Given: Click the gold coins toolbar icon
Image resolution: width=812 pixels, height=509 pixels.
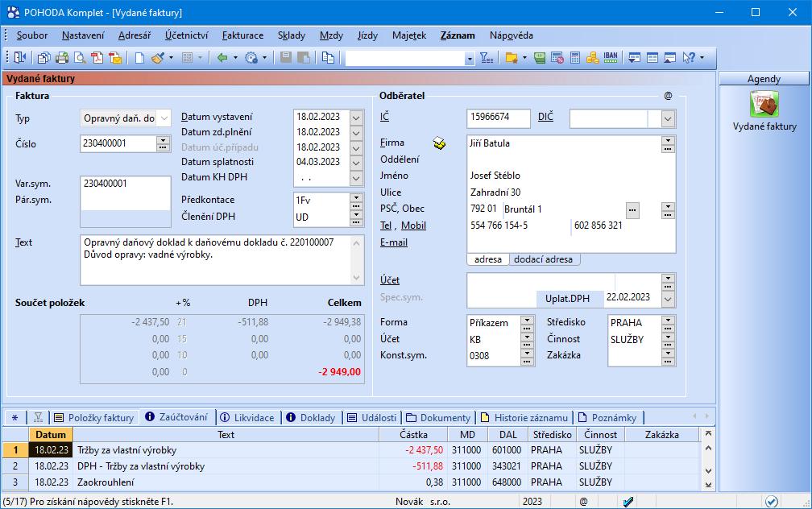Looking at the screenshot, I should 592,57.
